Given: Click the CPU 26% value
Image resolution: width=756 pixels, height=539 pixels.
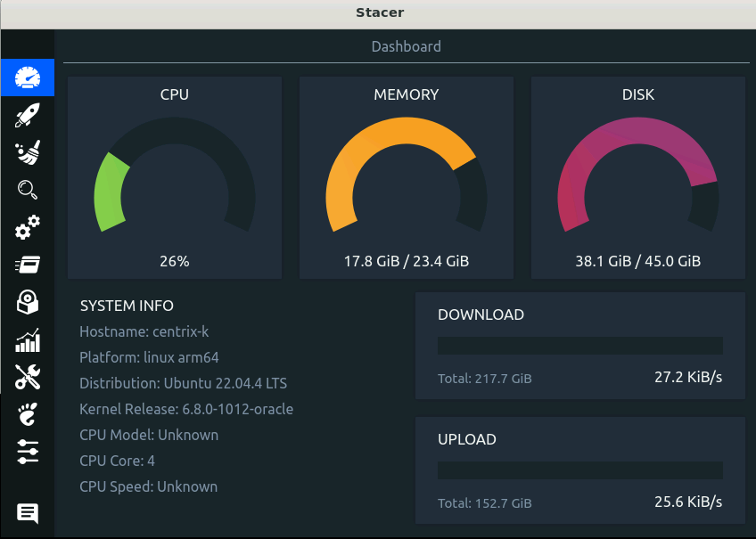Looking at the screenshot, I should click(175, 261).
